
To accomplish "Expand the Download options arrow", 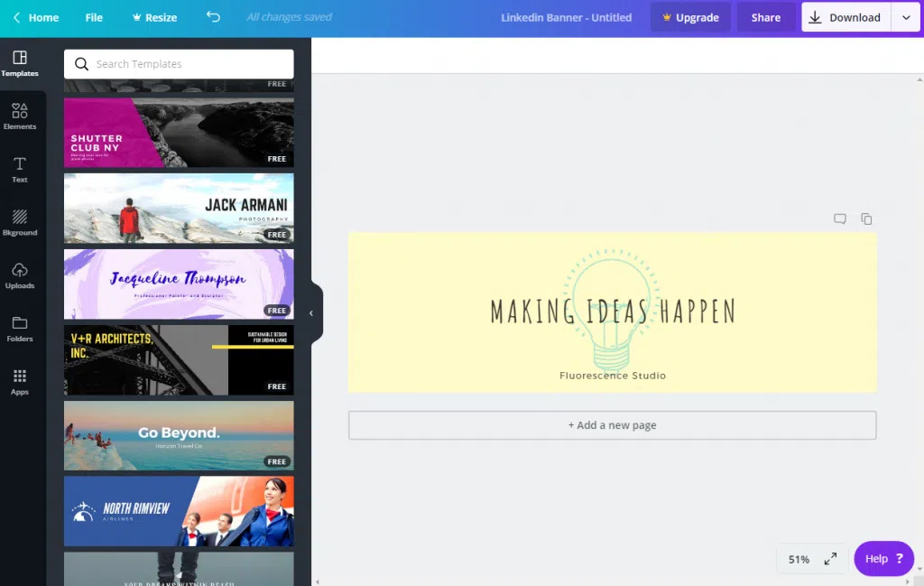I will (906, 17).
